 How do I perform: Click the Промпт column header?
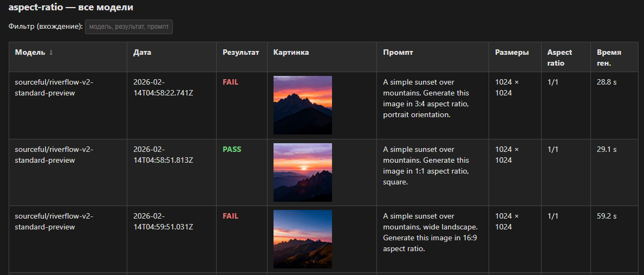(x=398, y=53)
